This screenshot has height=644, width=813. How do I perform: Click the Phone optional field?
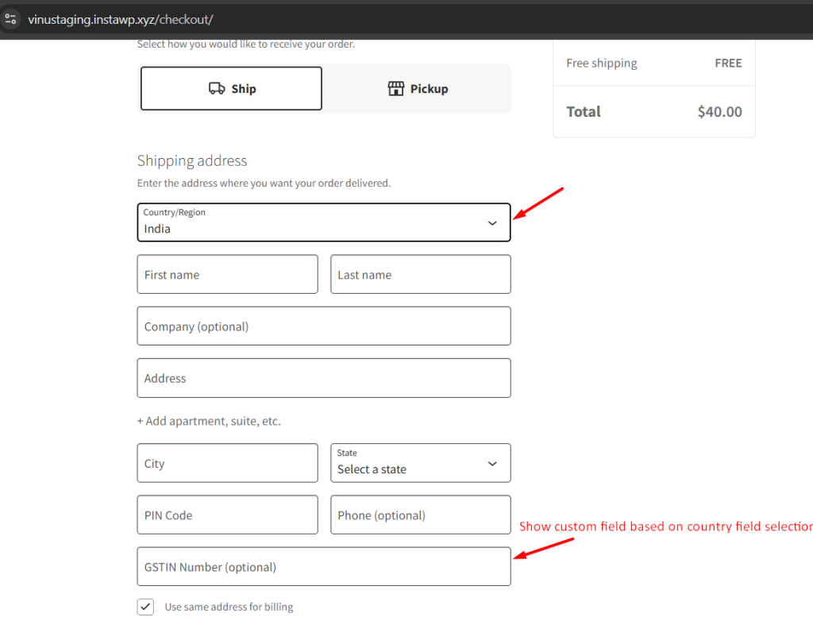(420, 515)
